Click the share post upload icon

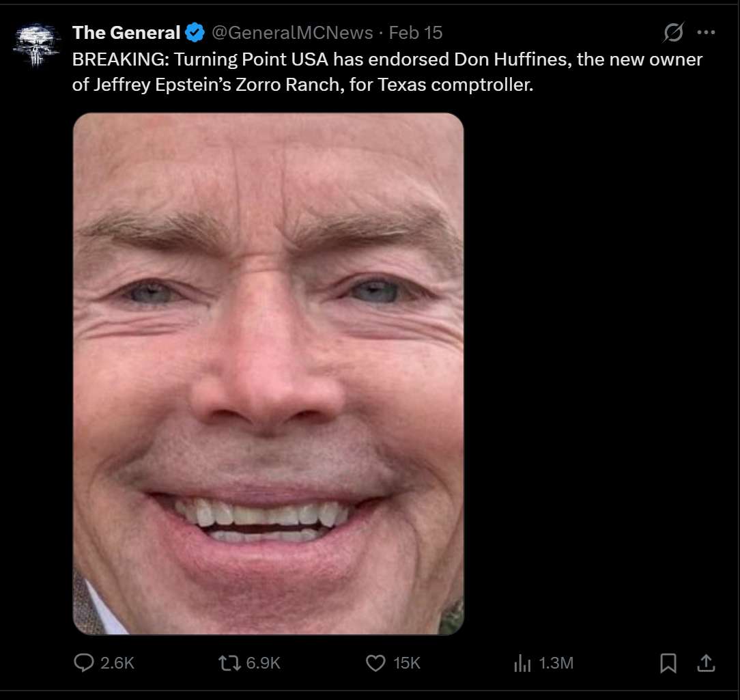(x=706, y=662)
